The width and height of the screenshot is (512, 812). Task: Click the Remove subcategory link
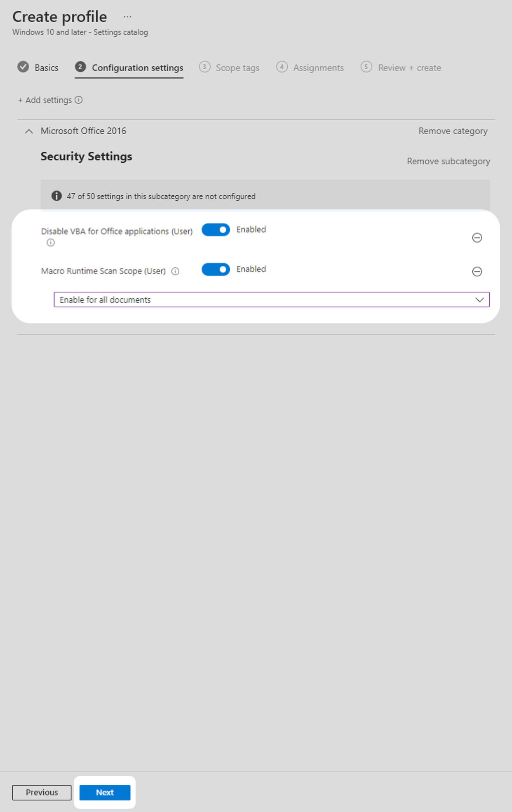(x=448, y=161)
